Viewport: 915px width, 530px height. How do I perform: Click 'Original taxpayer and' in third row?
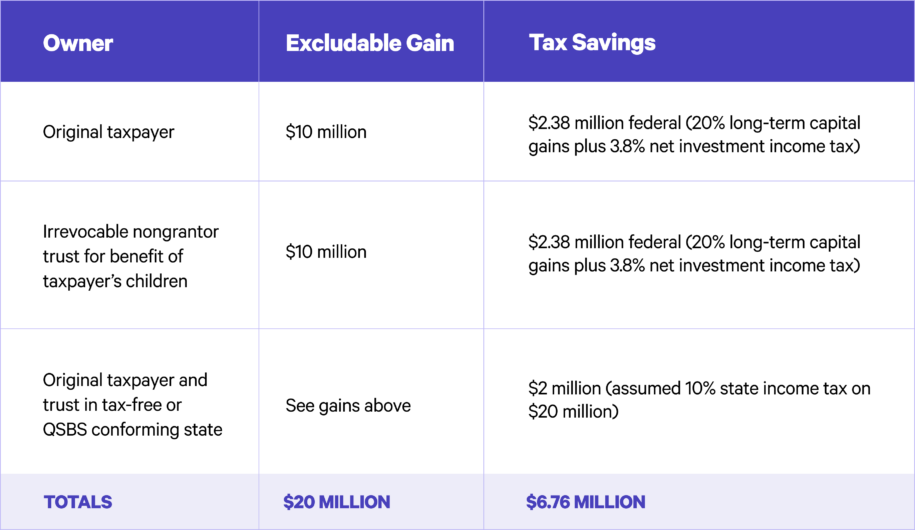coord(125,380)
